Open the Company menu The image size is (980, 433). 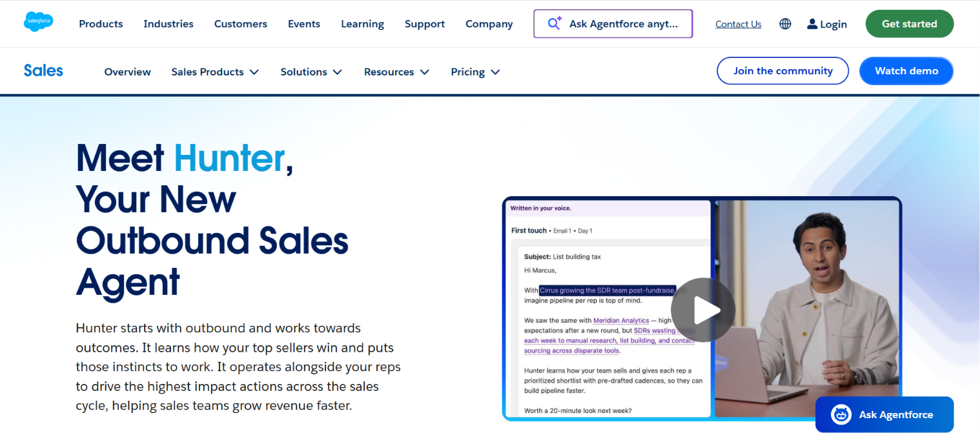489,24
